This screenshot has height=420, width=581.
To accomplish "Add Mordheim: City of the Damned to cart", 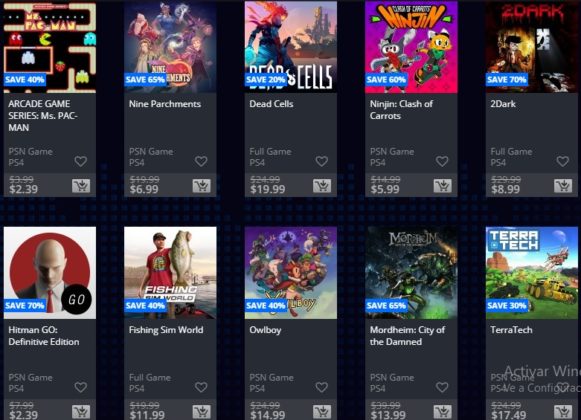I will 442,412.
